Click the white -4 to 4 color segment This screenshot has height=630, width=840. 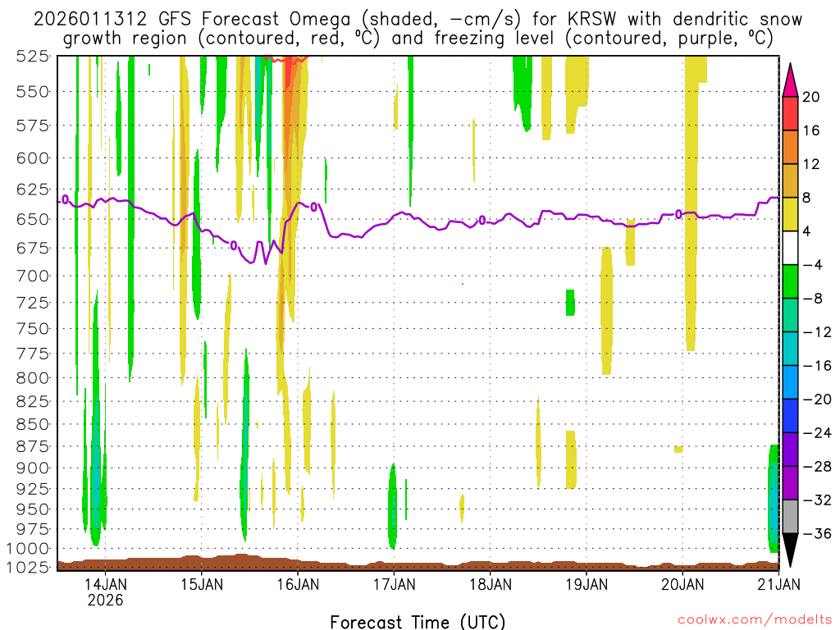click(790, 248)
